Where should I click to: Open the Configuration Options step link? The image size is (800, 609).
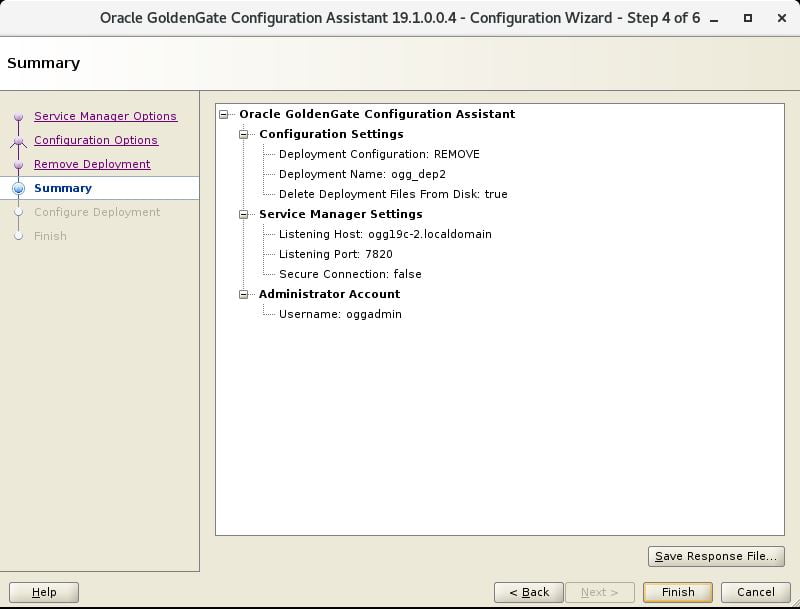click(x=96, y=140)
